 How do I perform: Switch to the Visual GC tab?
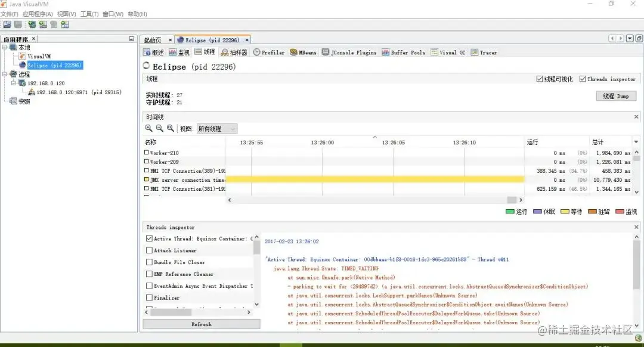(x=448, y=52)
